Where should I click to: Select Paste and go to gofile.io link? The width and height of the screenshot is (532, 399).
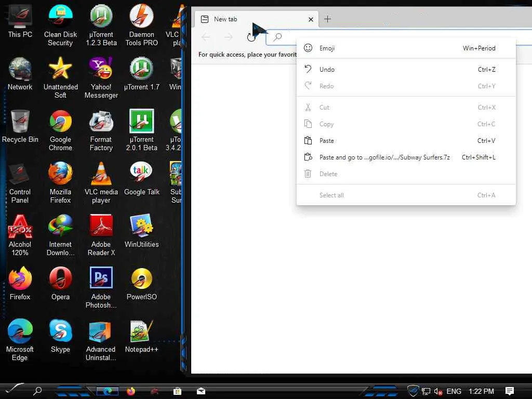406,157
